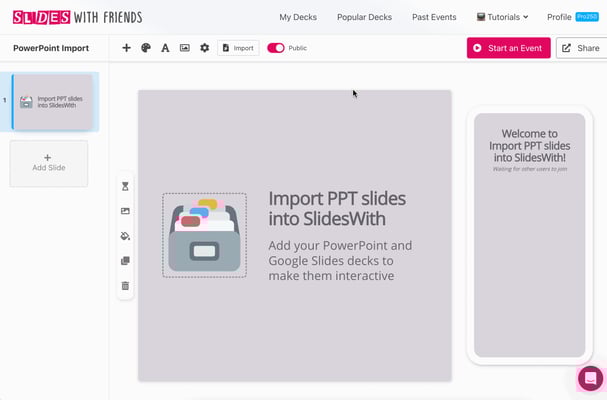The height and width of the screenshot is (400, 607).
Task: Click the Add Slide tile
Action: click(49, 163)
